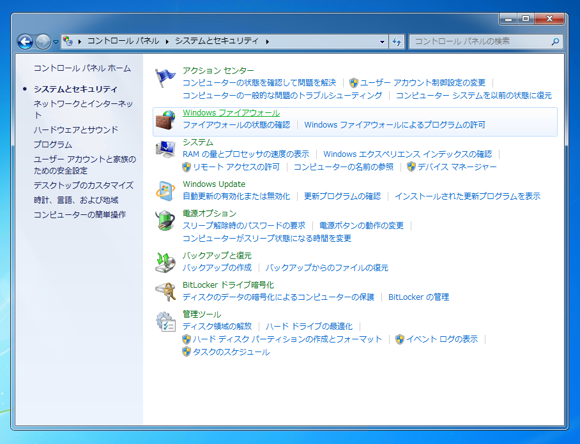Screen dimensions: 580x444
Task: Click the Control Panel icon in address bar
Action: pyautogui.click(x=68, y=41)
